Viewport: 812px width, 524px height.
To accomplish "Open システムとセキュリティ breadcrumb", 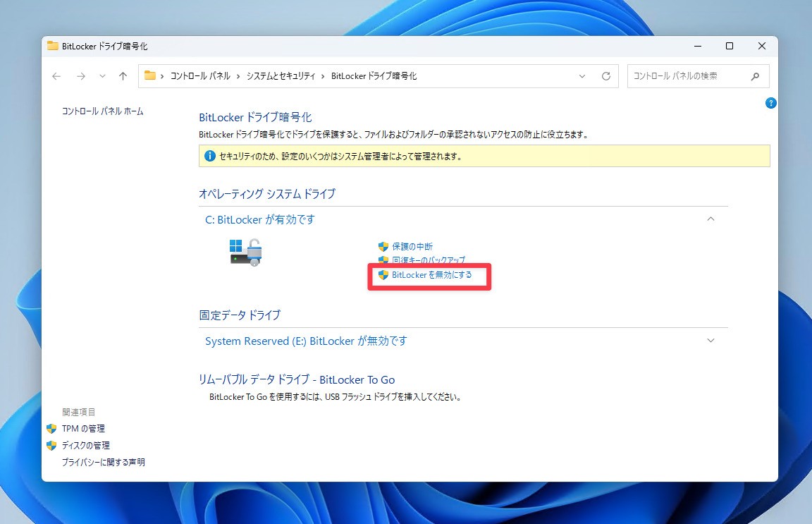I will [281, 76].
